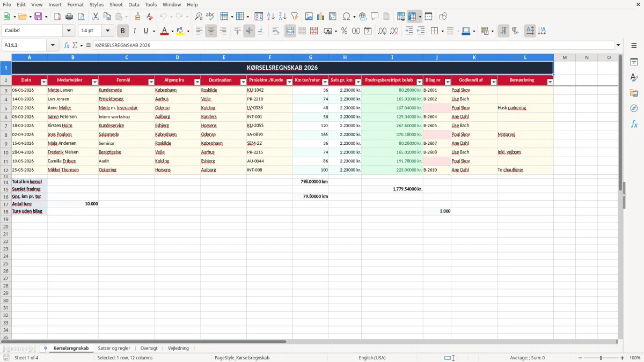Screen dimensions: 644x362
Task: Click the Insert Chart icon
Action: (x=321, y=17)
